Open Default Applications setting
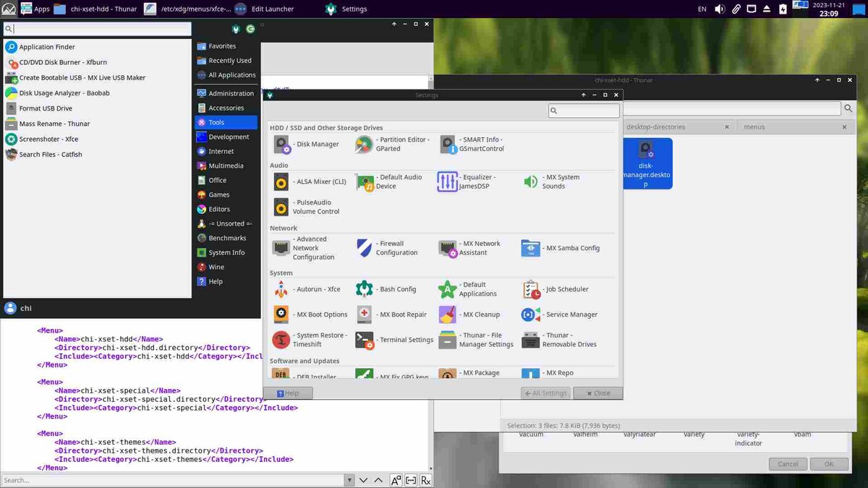868x488 pixels. pos(468,289)
